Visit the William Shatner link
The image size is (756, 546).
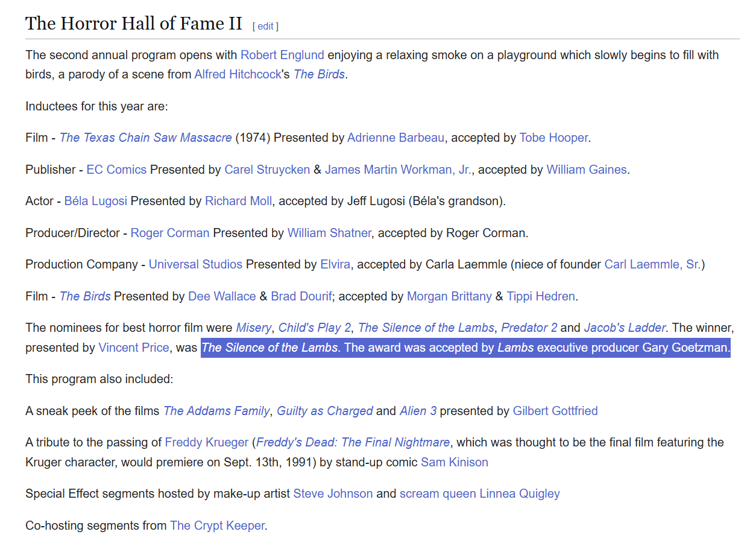click(329, 233)
